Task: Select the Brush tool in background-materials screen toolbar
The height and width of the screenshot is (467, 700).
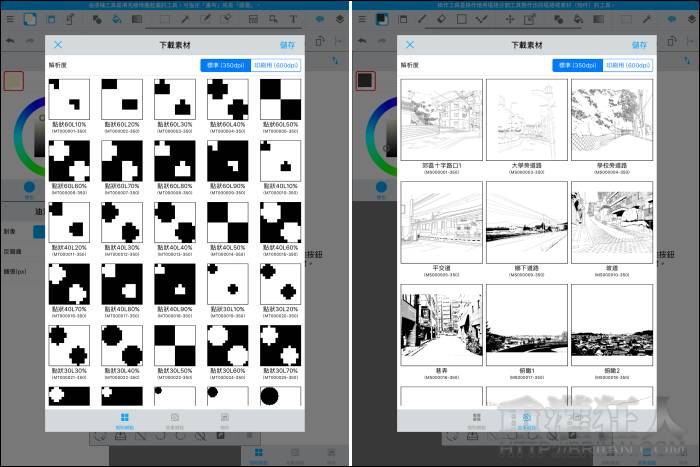Action: (422, 19)
